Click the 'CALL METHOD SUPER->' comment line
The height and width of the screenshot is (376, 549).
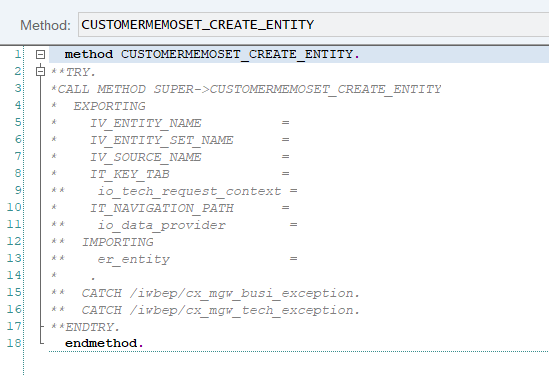coord(246,89)
